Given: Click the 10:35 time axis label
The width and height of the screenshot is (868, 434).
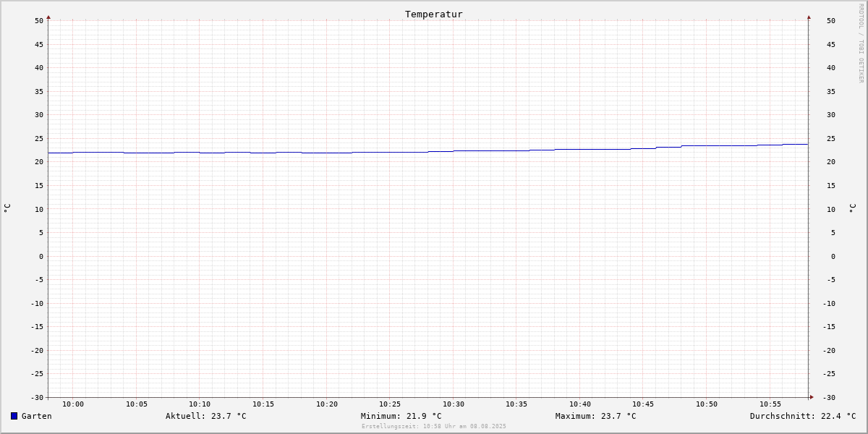Looking at the screenshot, I should (516, 404).
